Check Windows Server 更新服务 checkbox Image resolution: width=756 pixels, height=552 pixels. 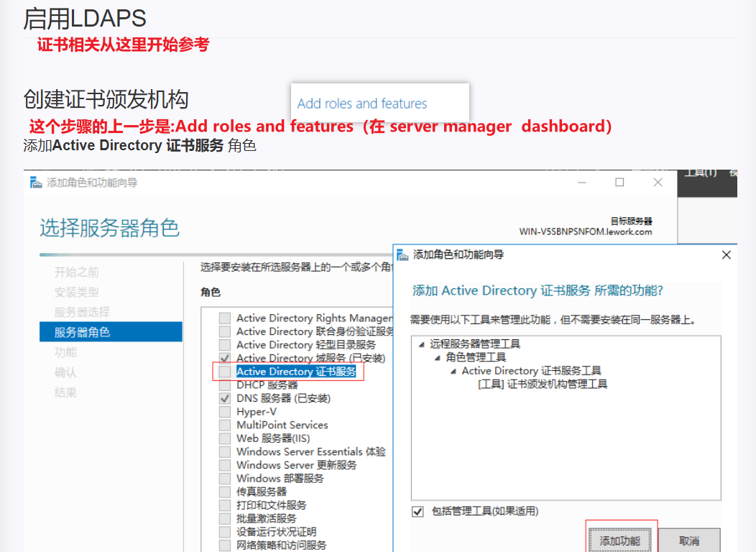click(225, 465)
